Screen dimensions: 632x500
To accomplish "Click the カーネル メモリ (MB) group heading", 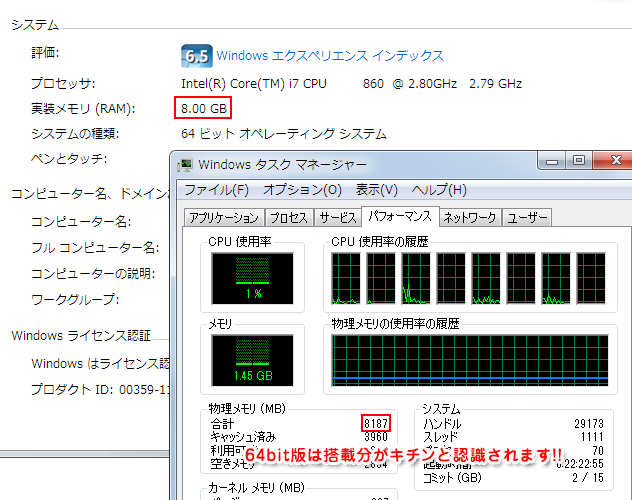I will (256, 488).
